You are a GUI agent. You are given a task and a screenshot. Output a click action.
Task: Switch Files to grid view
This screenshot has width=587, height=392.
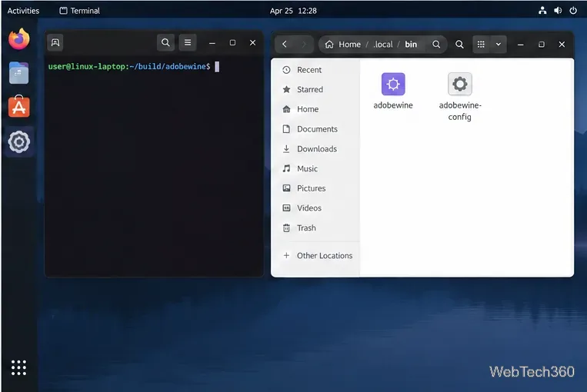click(481, 45)
